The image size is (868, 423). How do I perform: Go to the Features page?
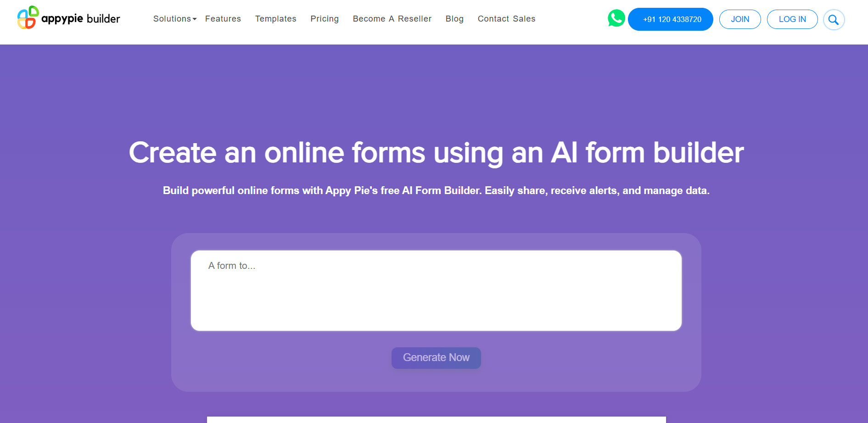(x=223, y=19)
